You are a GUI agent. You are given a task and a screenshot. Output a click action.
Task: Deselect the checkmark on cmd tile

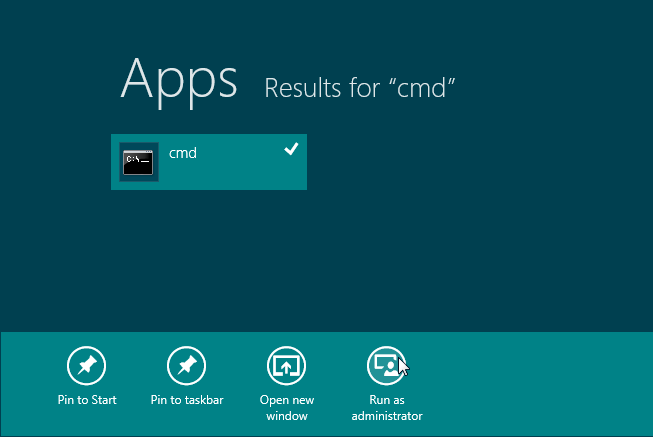(291, 149)
